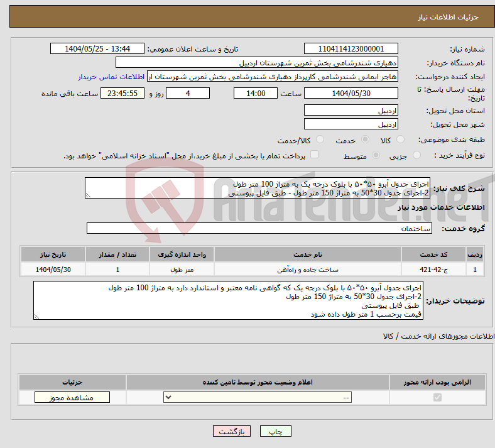This screenshot has height=448, width=495.
Task: Click the توضیحات خریدار resize handle
Action: coord(36,317)
